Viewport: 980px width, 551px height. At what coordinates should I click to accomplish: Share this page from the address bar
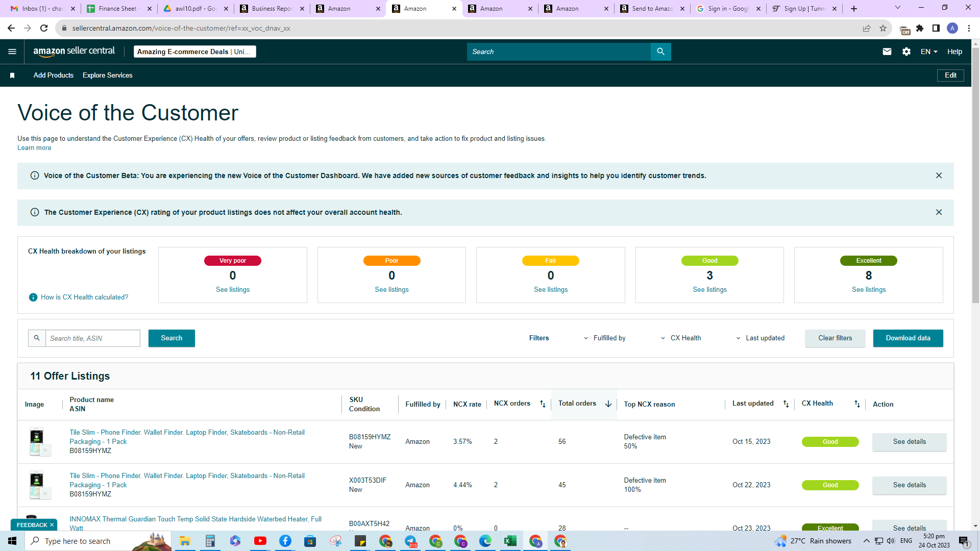click(x=867, y=28)
